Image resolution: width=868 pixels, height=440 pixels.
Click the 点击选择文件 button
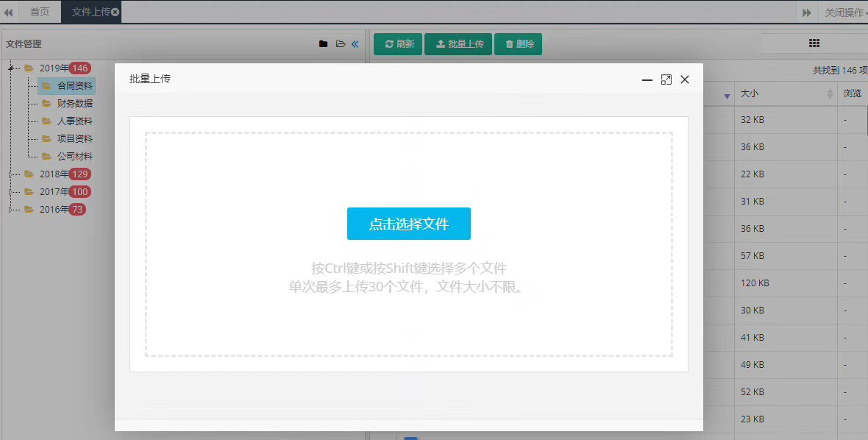click(408, 224)
